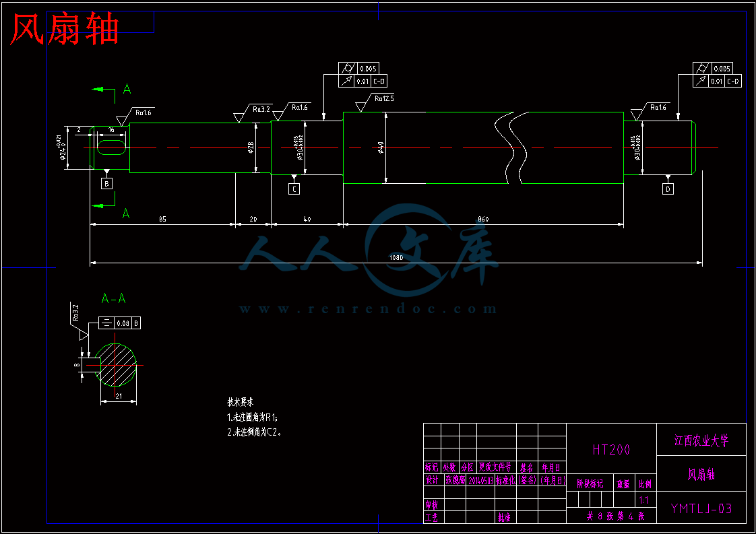
Task: Select the datum D marker box
Action: (668, 189)
